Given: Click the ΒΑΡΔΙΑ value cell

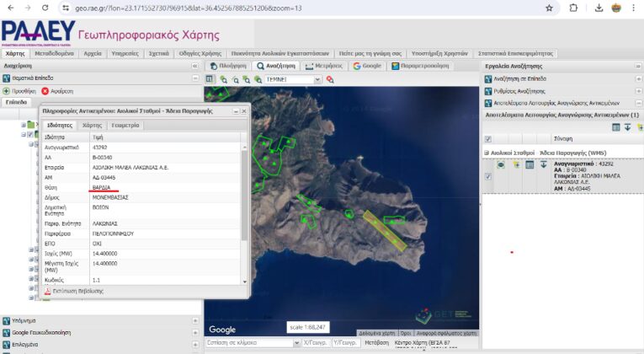Looking at the screenshot, I should pos(166,187).
